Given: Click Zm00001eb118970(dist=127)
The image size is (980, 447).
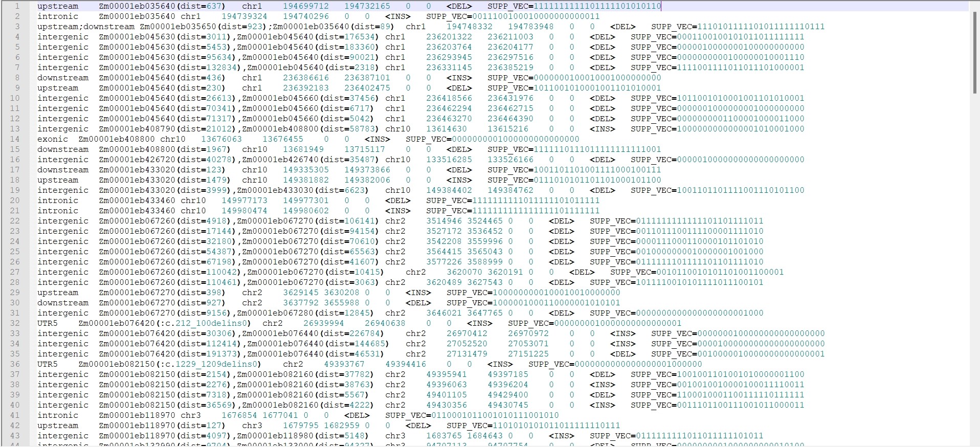Looking at the screenshot, I should pos(163,426).
